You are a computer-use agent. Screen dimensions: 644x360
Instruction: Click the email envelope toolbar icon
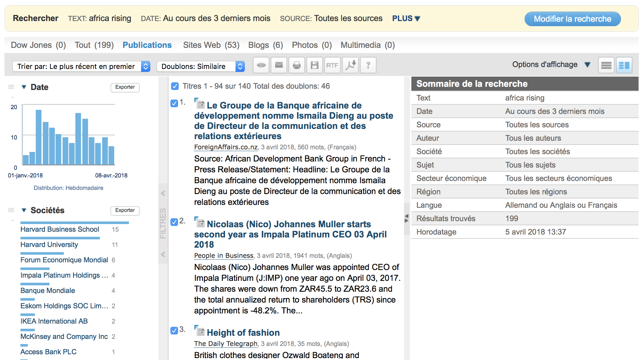pos(279,65)
